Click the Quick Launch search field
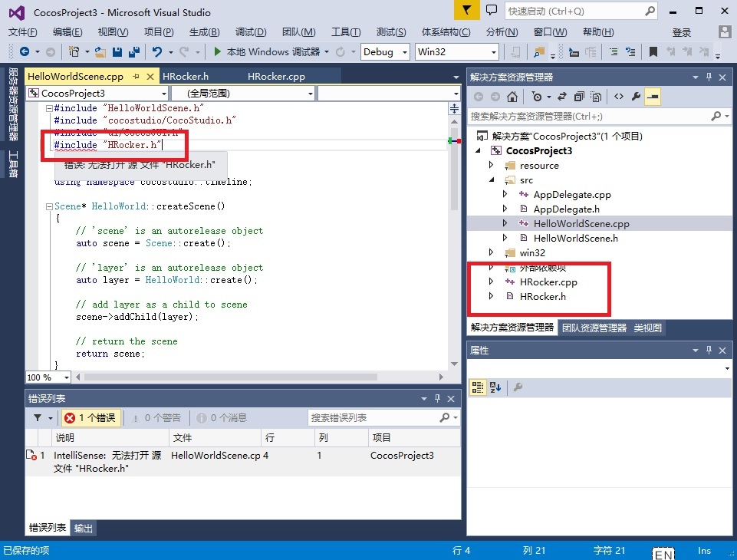 [x=581, y=11]
